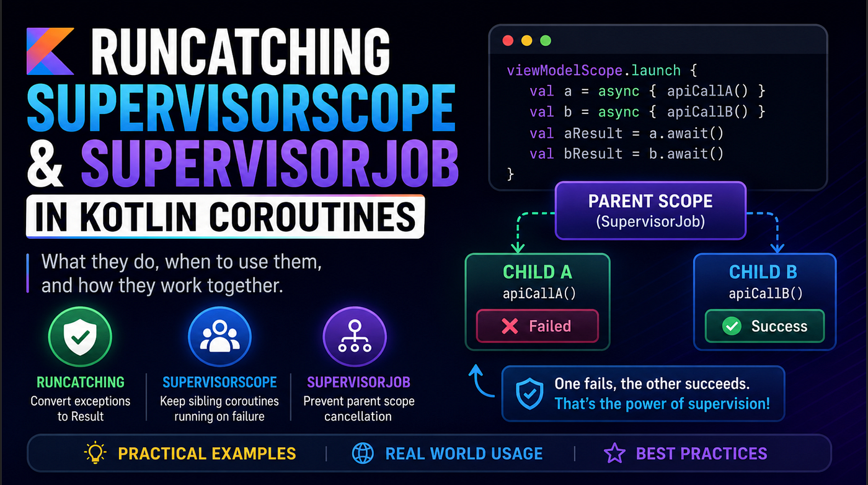Click the globe icon near Real World Usage

point(363,453)
